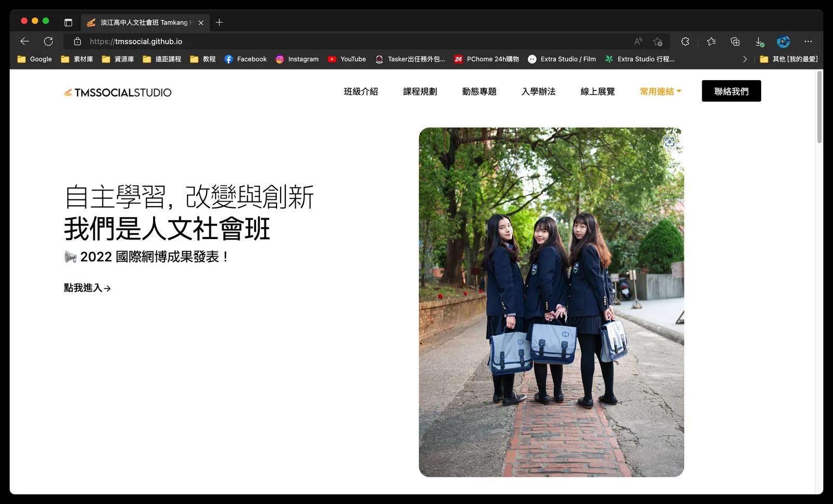Image resolution: width=833 pixels, height=504 pixels.
Task: Open the browser profile avatar
Action: pos(784,41)
